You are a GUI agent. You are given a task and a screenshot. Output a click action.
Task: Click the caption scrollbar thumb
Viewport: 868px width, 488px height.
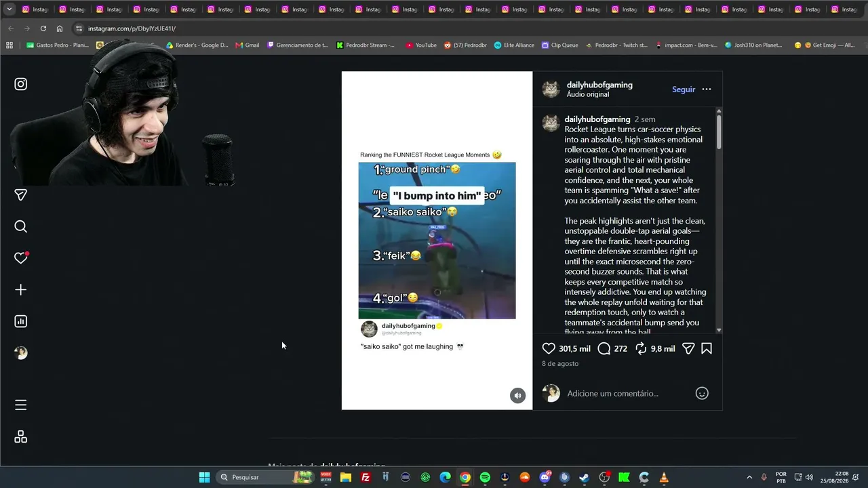click(x=719, y=131)
